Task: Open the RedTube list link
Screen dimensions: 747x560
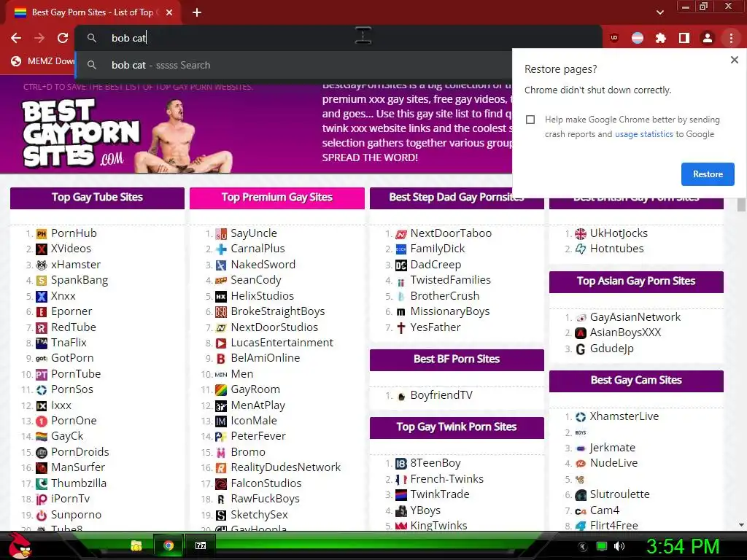Action: [x=74, y=327]
